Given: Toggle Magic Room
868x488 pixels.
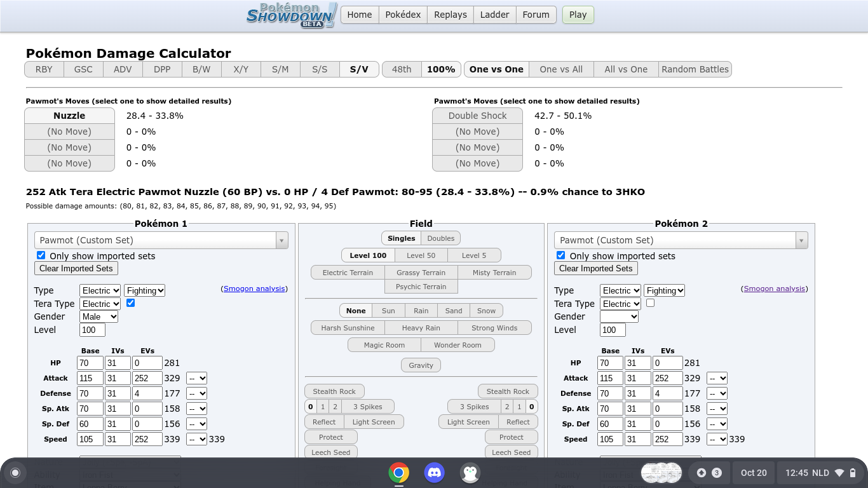Looking at the screenshot, I should pos(384,345).
